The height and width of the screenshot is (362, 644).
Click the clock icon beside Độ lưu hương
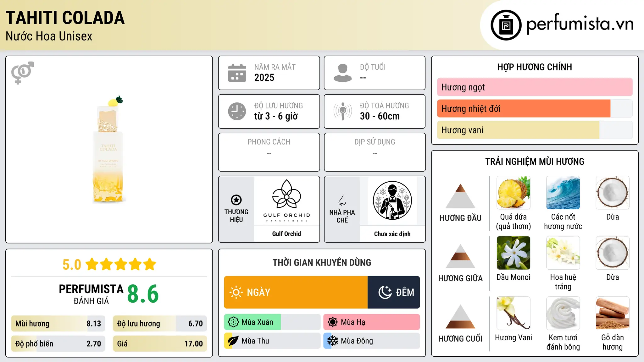[x=237, y=111]
